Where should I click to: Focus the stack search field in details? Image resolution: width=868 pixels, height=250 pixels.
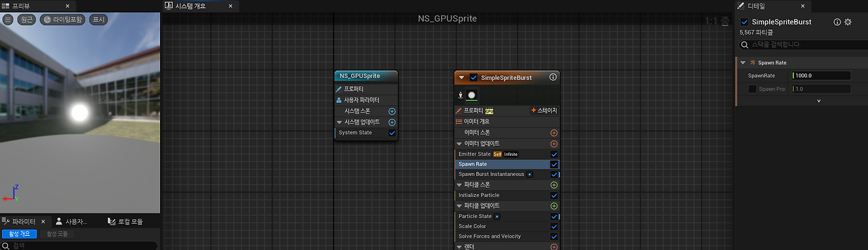[804, 44]
